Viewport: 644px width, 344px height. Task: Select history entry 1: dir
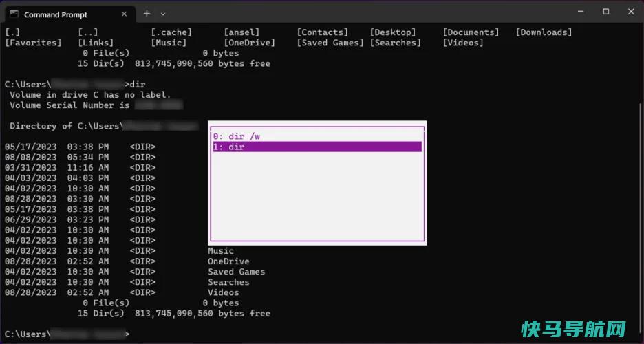click(317, 147)
